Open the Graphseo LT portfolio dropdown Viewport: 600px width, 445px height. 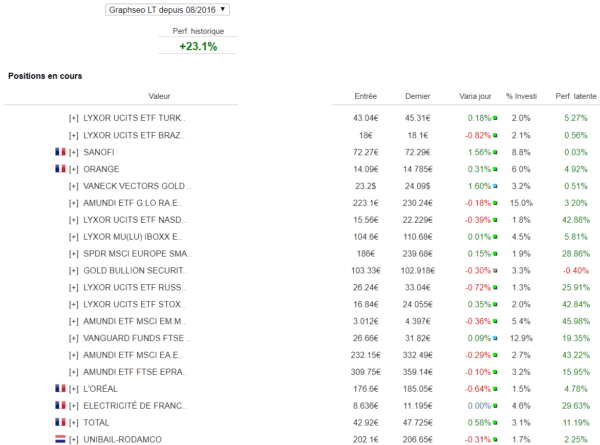[167, 10]
